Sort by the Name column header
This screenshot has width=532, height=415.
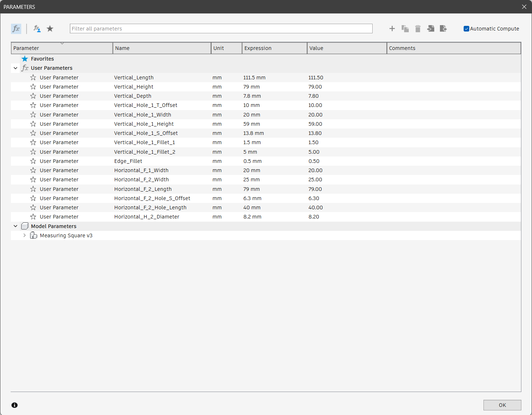(x=162, y=48)
